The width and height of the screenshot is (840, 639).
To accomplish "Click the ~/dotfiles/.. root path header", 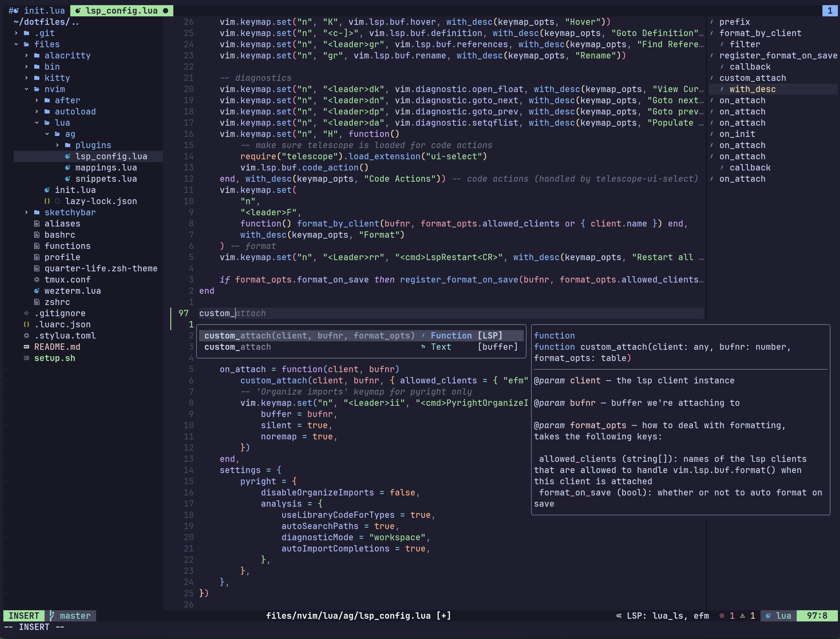I will tap(46, 22).
